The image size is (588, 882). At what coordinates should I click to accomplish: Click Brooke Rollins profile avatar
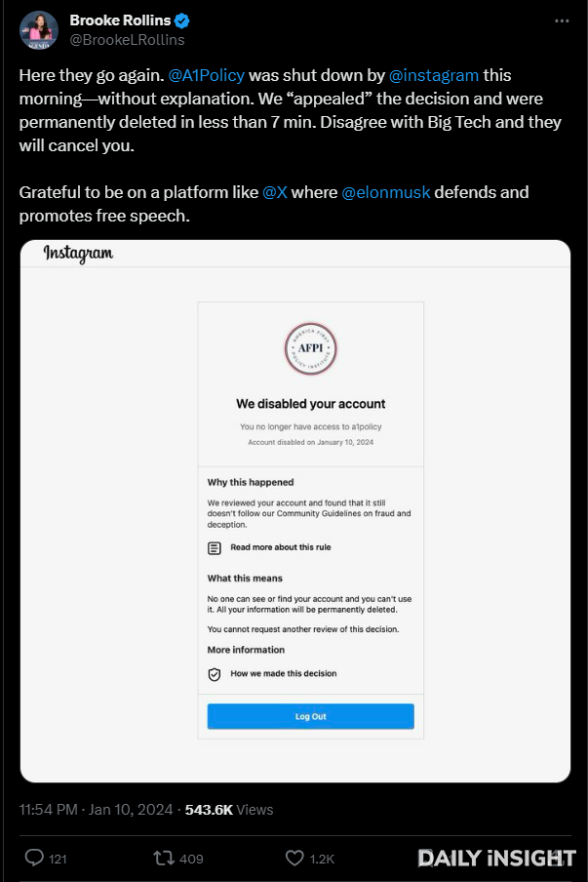point(39,30)
